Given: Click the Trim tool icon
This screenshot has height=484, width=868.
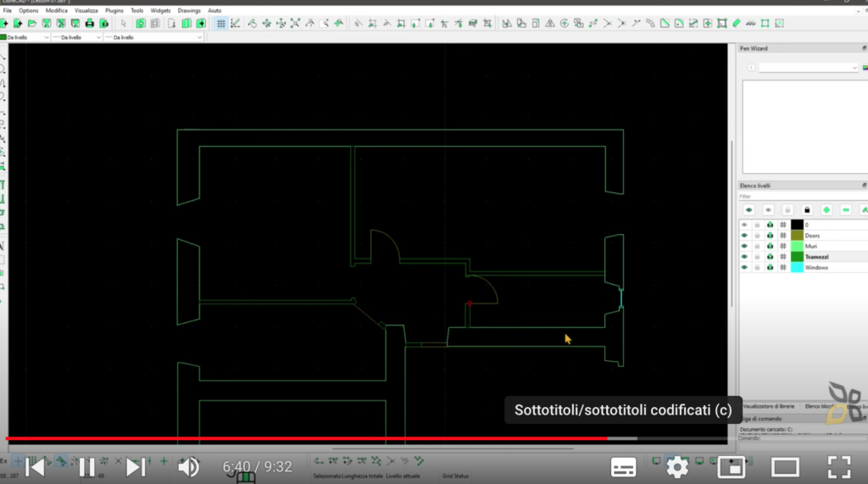Looking at the screenshot, I should tap(607, 23).
